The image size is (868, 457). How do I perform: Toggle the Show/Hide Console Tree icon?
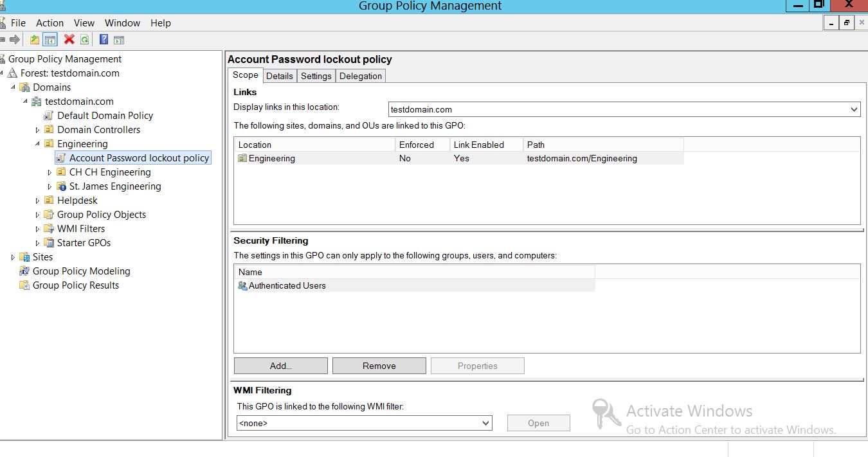point(50,40)
